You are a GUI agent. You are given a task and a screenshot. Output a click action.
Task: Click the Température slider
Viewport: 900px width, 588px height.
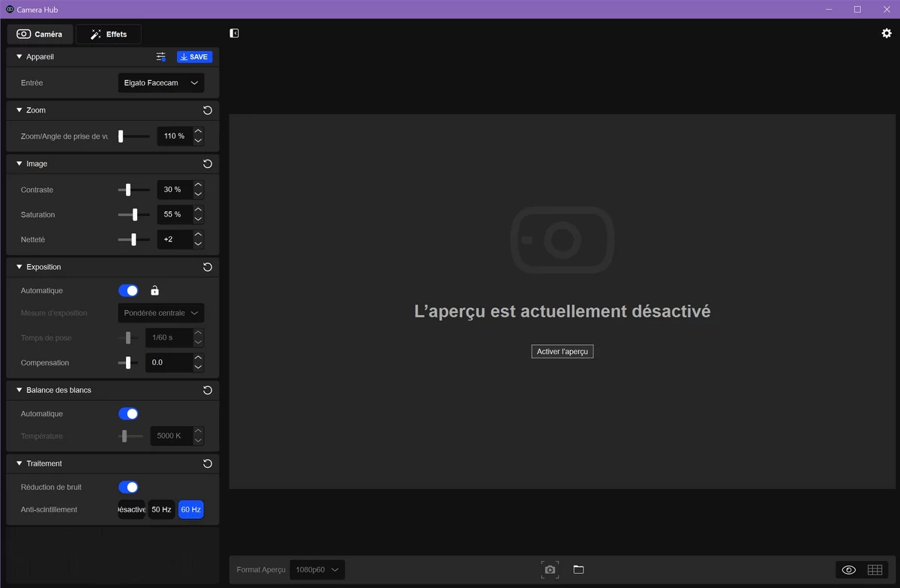pos(130,436)
